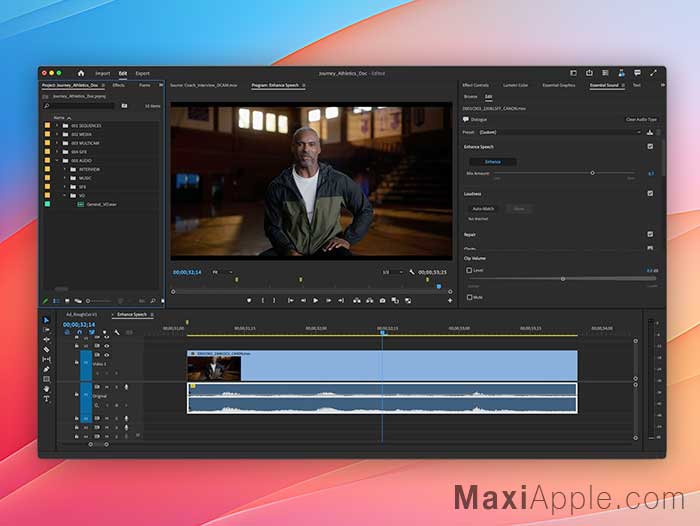The width and height of the screenshot is (700, 526).
Task: Click the Go to Out point button
Action: pyautogui.click(x=341, y=301)
